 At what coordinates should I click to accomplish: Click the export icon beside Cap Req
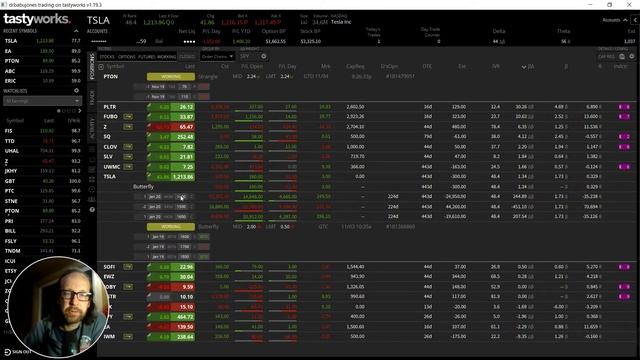point(622,57)
